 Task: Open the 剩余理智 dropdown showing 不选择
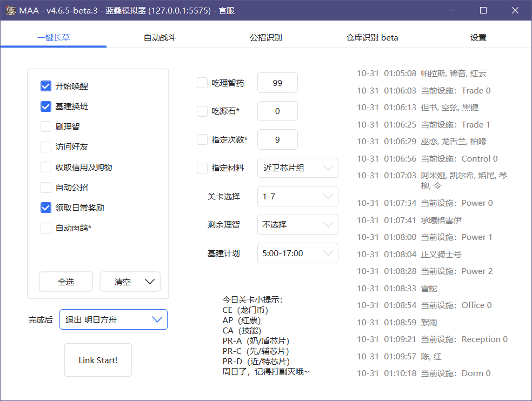point(298,225)
